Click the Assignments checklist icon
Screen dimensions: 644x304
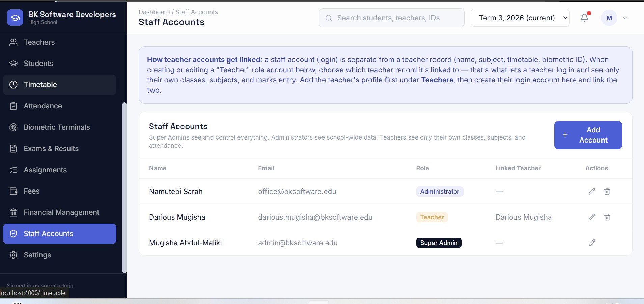[x=13, y=170]
